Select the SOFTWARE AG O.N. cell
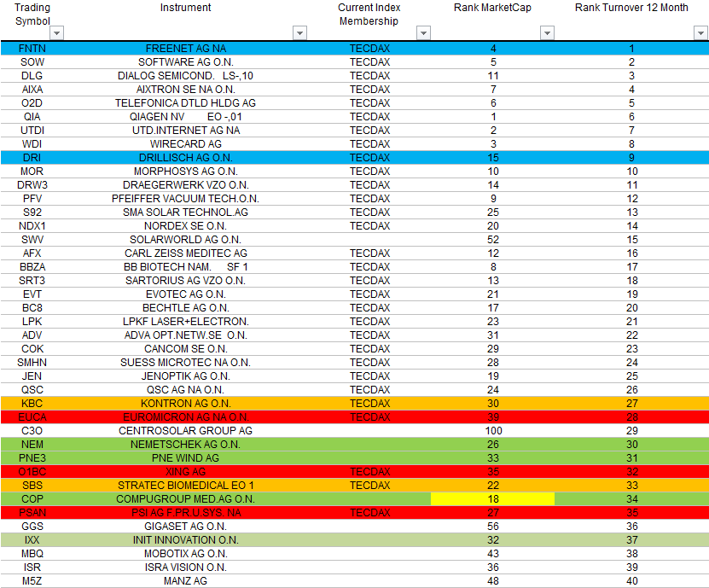 point(186,62)
